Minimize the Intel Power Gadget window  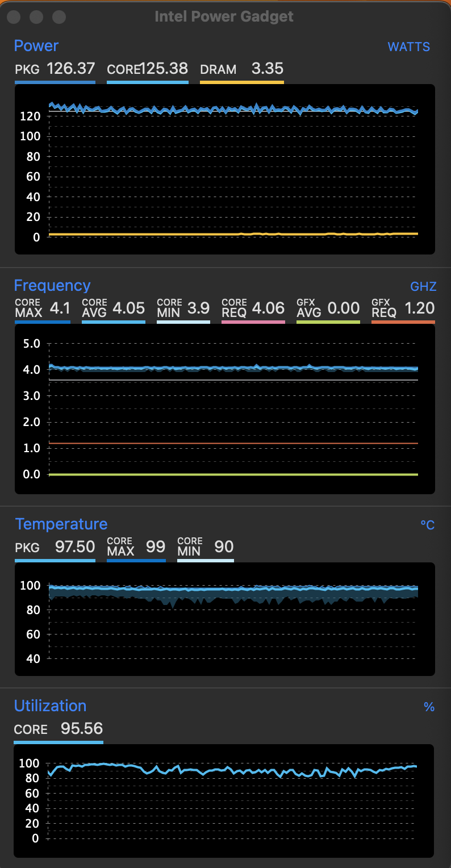tap(36, 17)
